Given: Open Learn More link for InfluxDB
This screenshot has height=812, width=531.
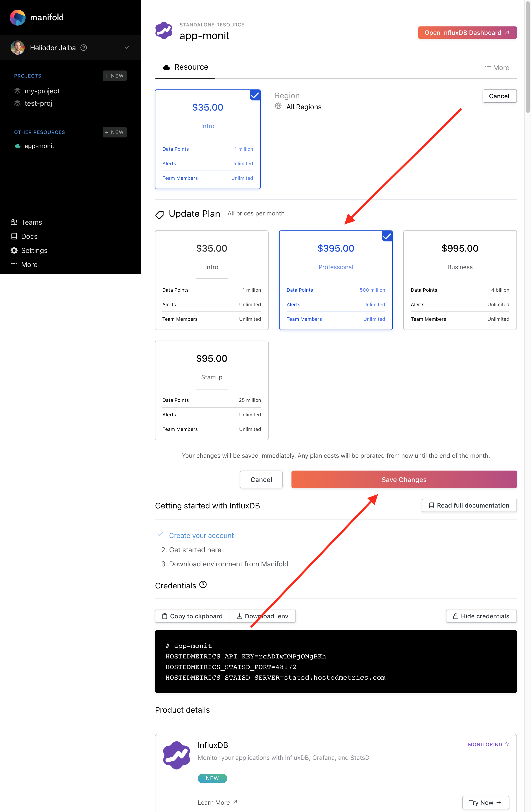Looking at the screenshot, I should coord(217,803).
